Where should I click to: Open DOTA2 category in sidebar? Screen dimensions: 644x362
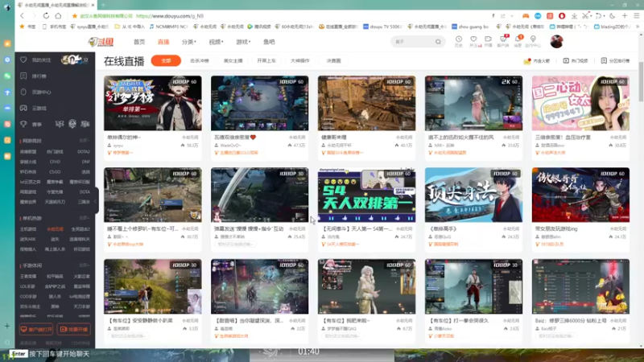(84, 152)
